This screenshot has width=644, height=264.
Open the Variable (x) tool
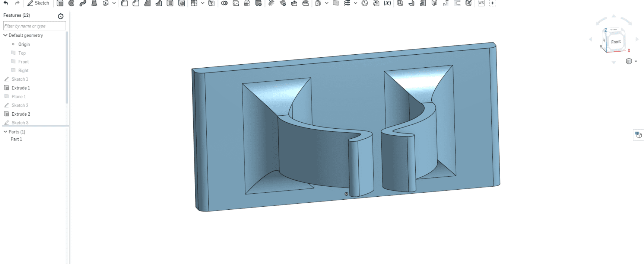click(387, 3)
